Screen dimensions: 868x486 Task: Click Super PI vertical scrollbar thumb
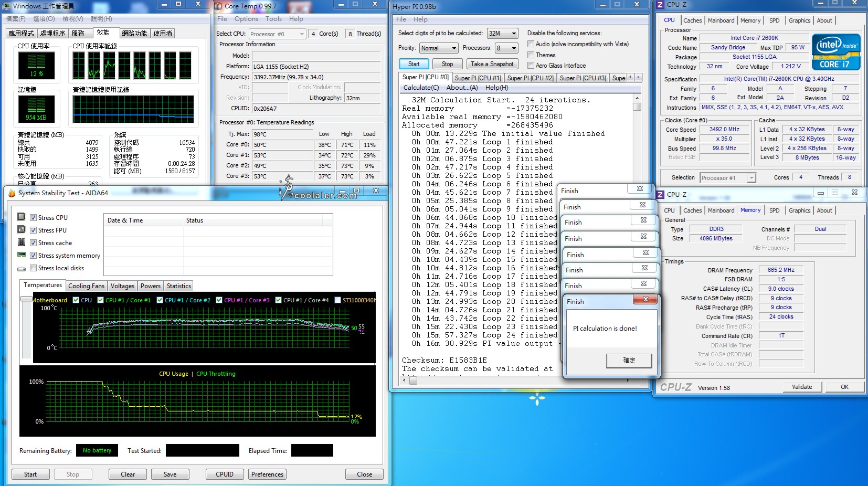click(637, 107)
